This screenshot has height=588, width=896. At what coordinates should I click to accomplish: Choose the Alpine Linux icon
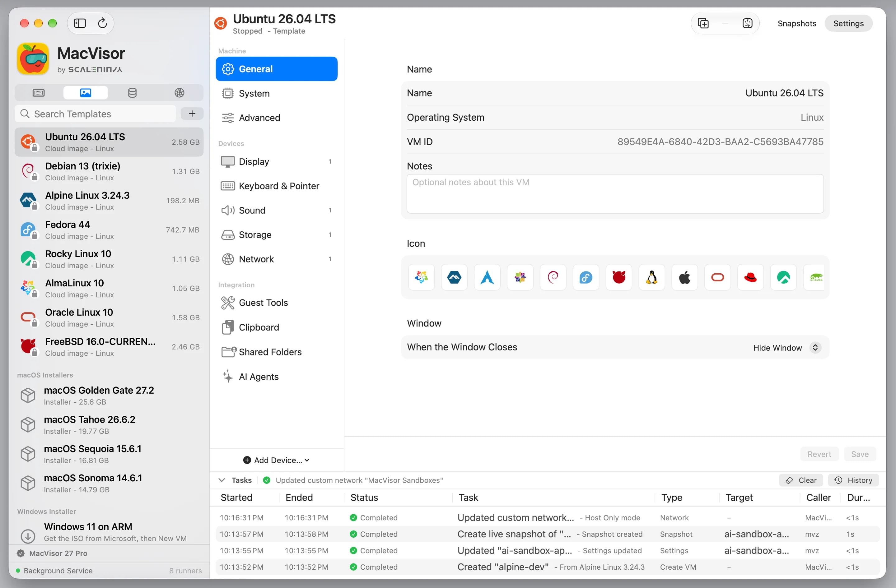point(454,278)
